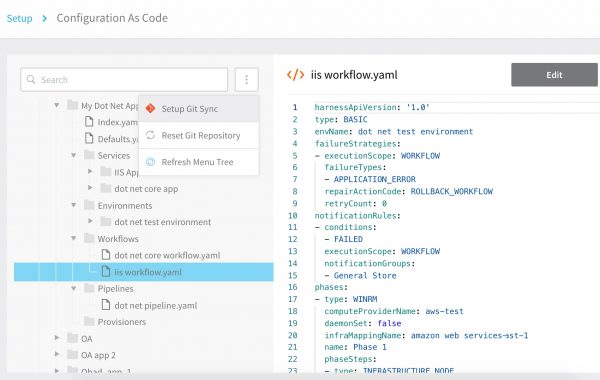Click the Refresh Menu Tree icon
This screenshot has width=600, height=380.
click(x=150, y=162)
